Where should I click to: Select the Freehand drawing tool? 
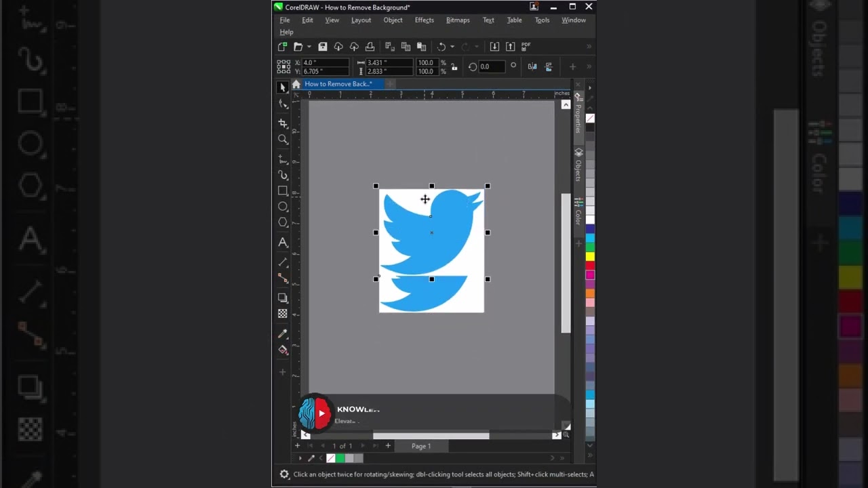coord(283,159)
